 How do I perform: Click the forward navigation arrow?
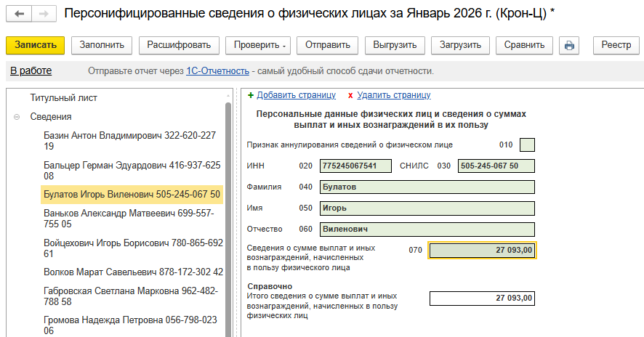tap(44, 14)
